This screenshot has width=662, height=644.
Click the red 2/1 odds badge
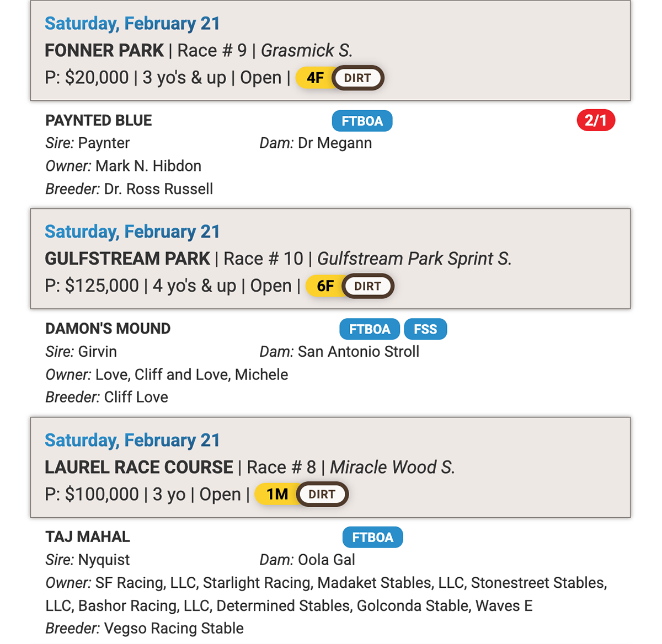coord(596,120)
